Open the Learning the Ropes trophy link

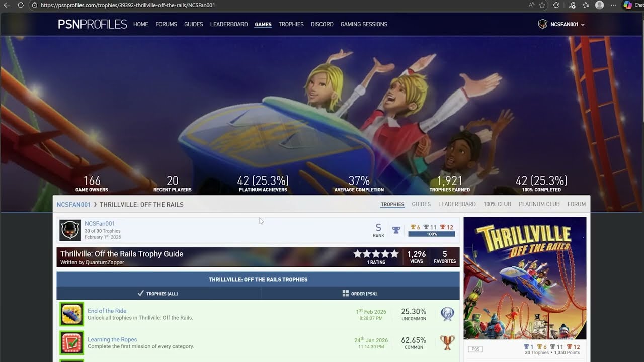pos(112,339)
